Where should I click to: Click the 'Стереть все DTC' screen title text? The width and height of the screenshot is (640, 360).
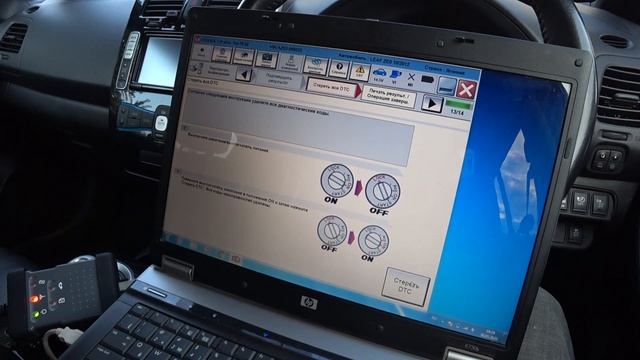click(x=203, y=82)
